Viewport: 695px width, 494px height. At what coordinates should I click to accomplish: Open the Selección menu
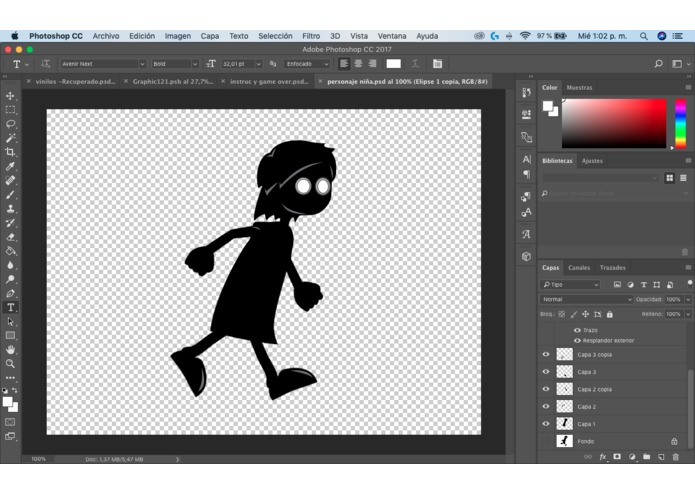coord(275,36)
